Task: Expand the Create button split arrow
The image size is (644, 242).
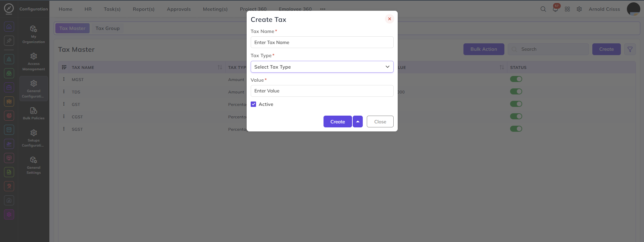Action: pyautogui.click(x=358, y=122)
